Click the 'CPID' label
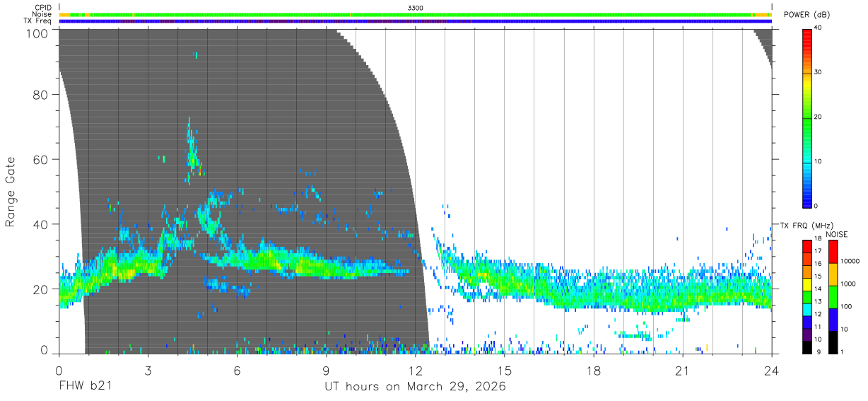The height and width of the screenshot is (401, 868). click(x=44, y=8)
